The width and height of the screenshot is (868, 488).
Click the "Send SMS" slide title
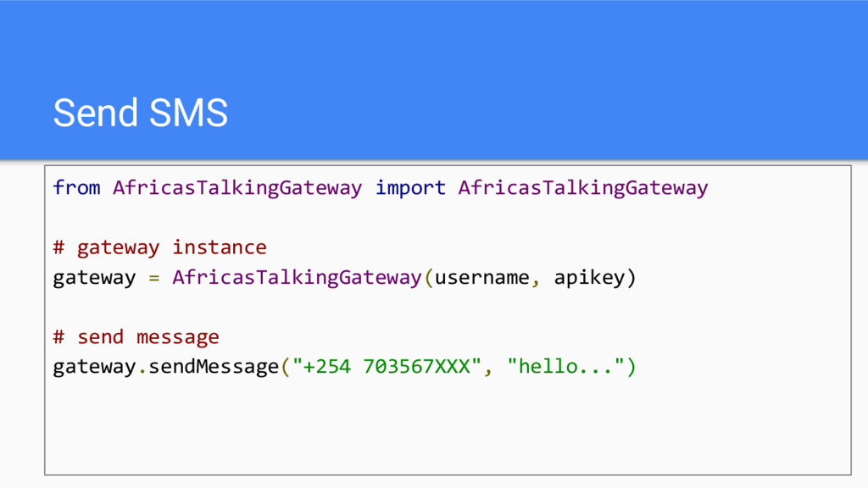click(141, 113)
